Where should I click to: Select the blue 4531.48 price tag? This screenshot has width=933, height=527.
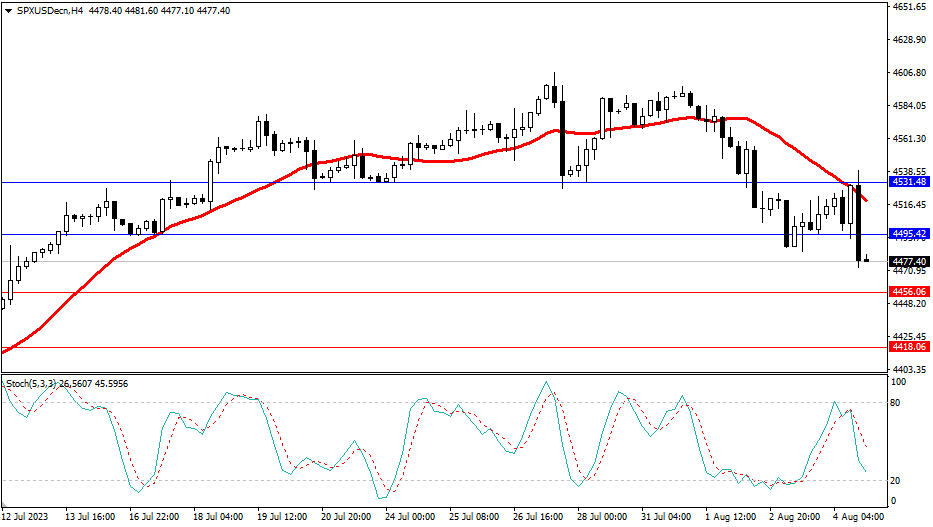click(x=910, y=182)
